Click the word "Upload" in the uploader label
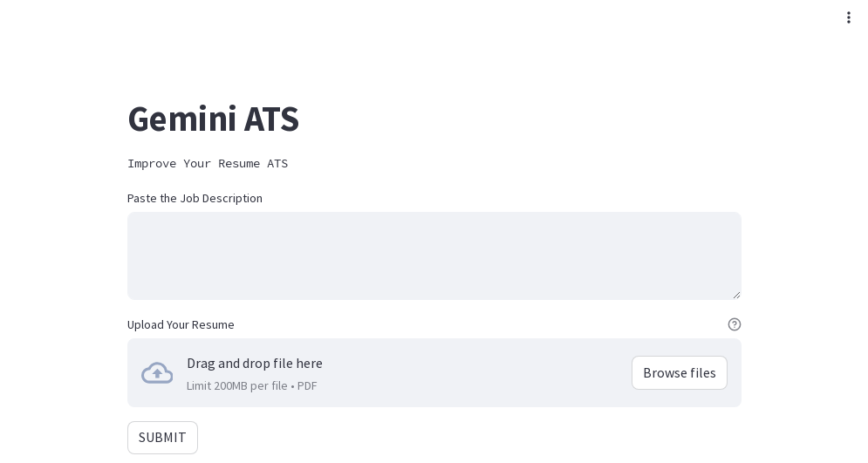This screenshot has height=463, width=868. coord(146,325)
